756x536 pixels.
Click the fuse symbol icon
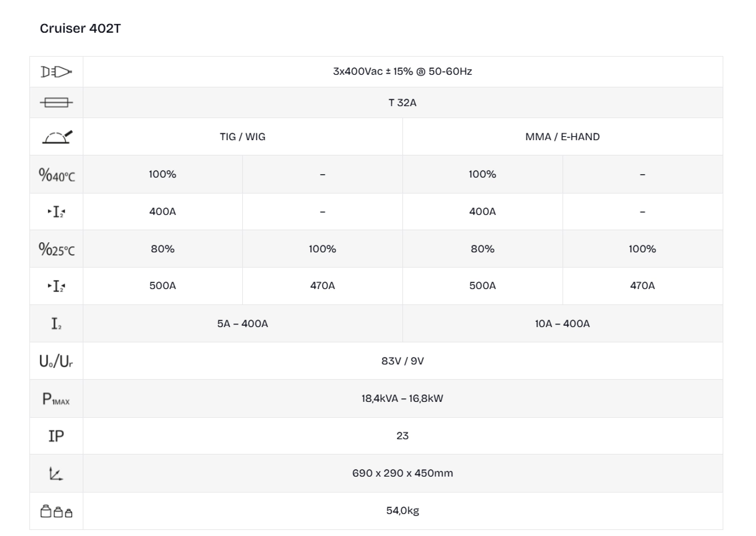[x=56, y=102]
